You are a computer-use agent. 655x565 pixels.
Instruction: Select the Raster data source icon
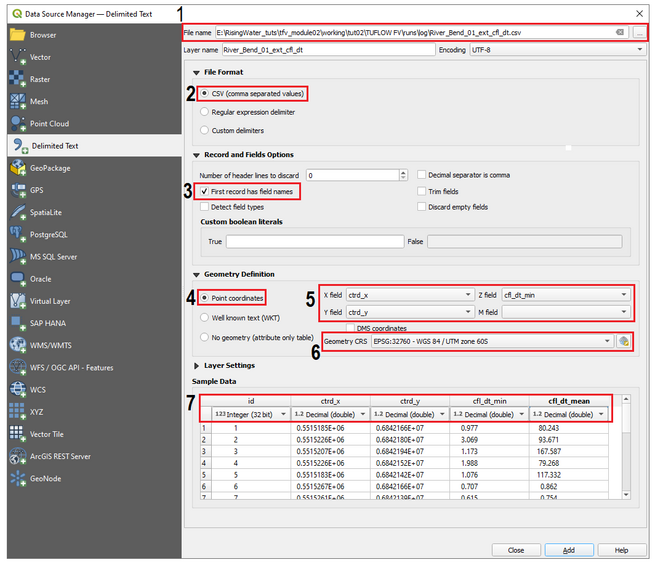pos(17,79)
